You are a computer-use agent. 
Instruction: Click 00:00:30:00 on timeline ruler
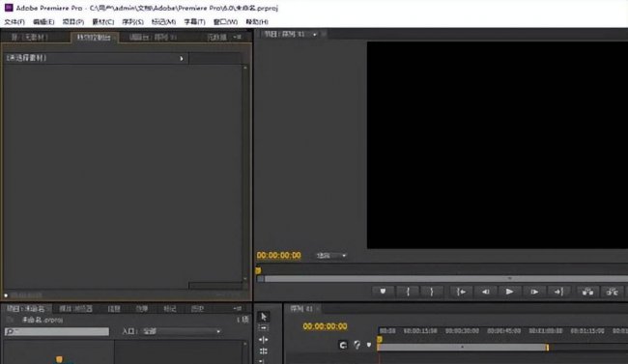point(462,331)
